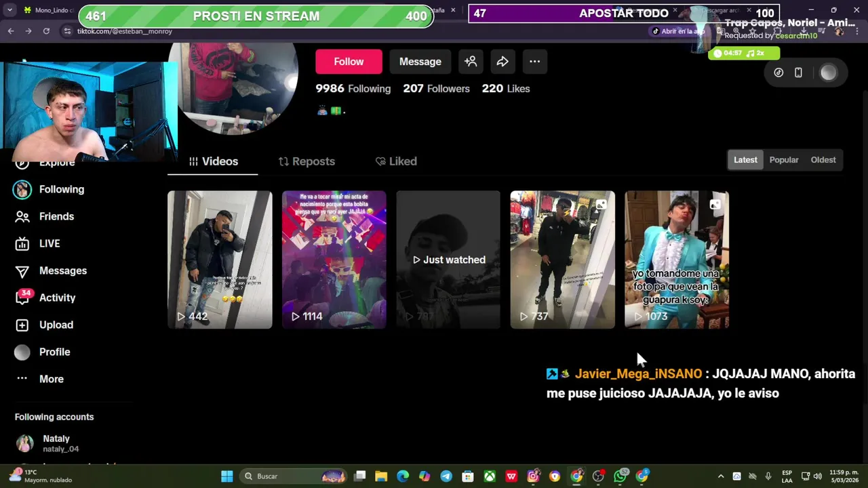The width and height of the screenshot is (868, 488).
Task: Click the Following avatar icon
Action: pos(22,190)
